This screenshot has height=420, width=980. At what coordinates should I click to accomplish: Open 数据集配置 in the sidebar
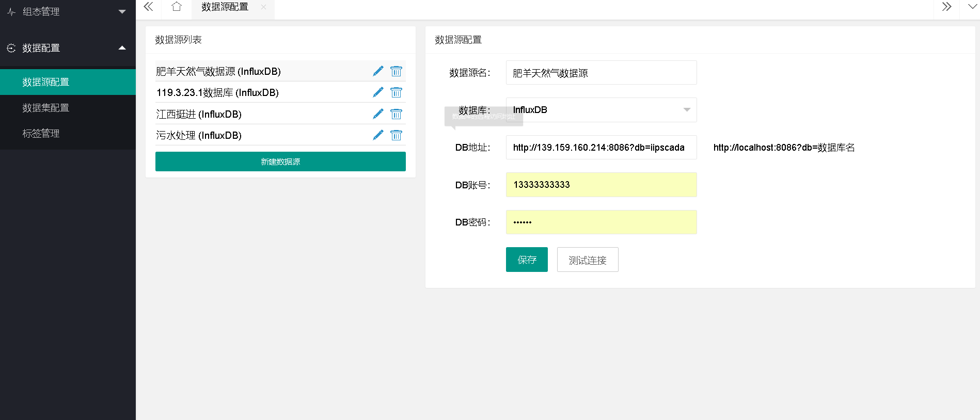[x=68, y=108]
